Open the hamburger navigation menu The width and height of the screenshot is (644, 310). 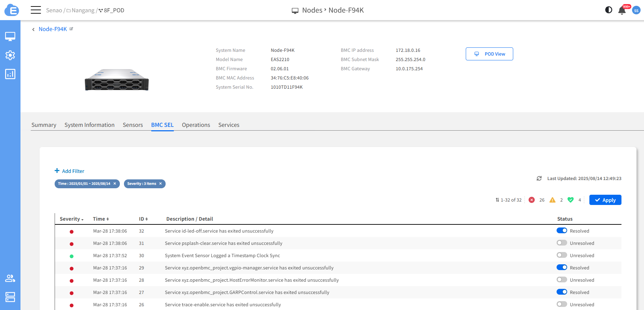click(36, 10)
